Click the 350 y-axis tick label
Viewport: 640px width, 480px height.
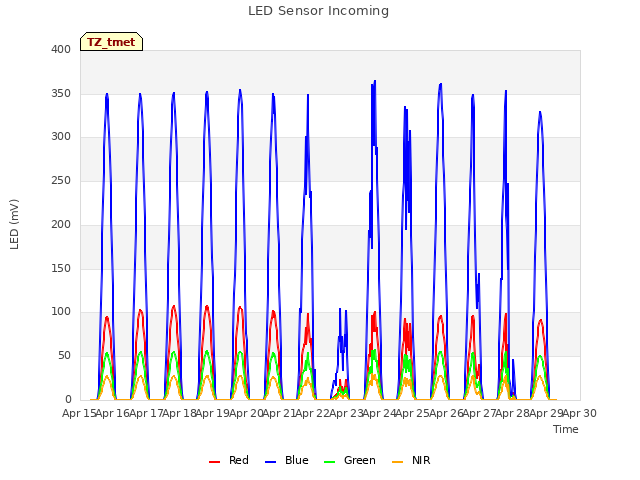[x=61, y=93]
